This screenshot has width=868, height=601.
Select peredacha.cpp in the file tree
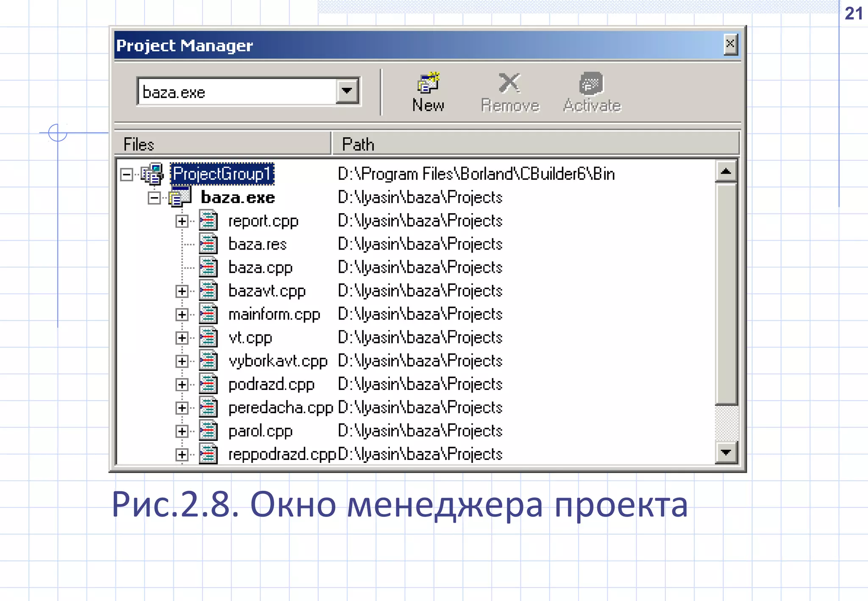tap(281, 408)
